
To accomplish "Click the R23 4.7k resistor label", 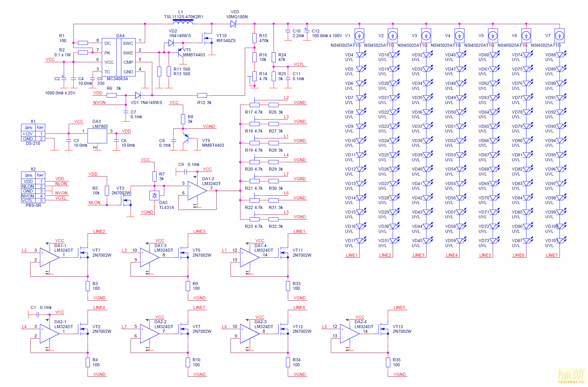I will tap(254, 226).
